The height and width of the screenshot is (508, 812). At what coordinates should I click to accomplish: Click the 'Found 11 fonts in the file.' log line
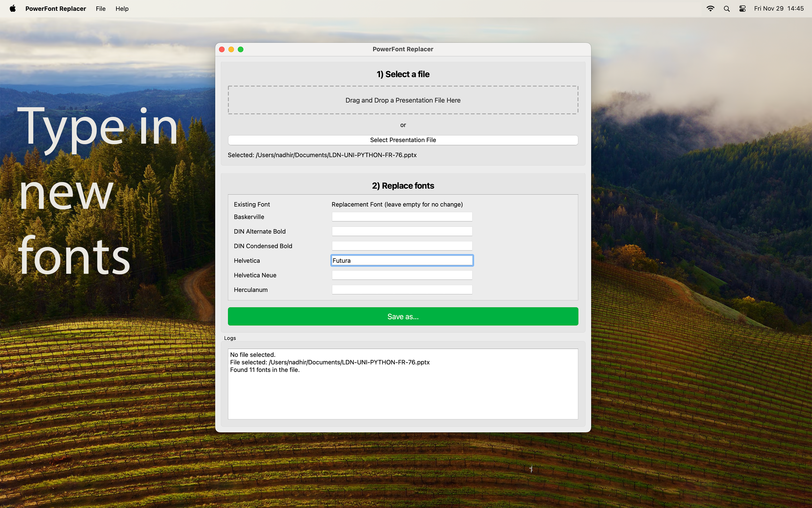(x=265, y=370)
